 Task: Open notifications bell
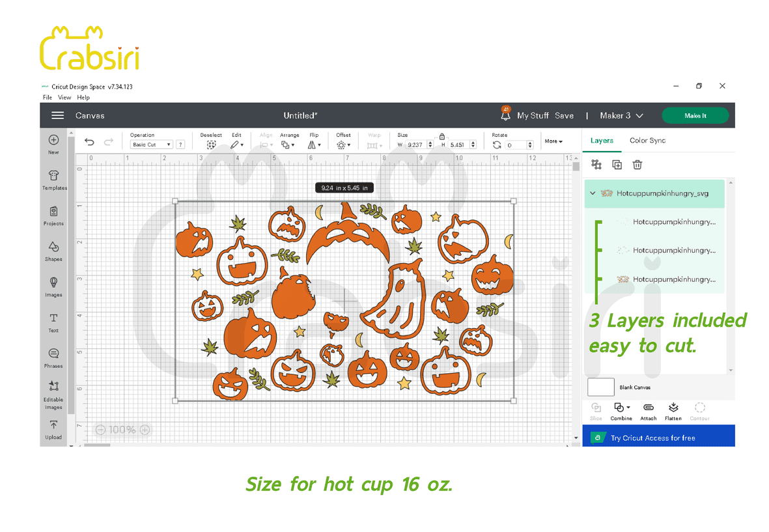[505, 115]
